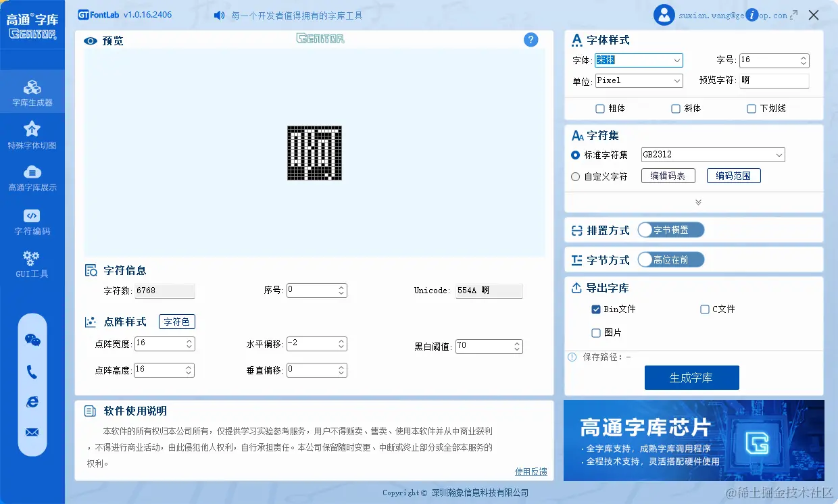Click the eye icon beside 预览
The image size is (838, 504).
(91, 41)
